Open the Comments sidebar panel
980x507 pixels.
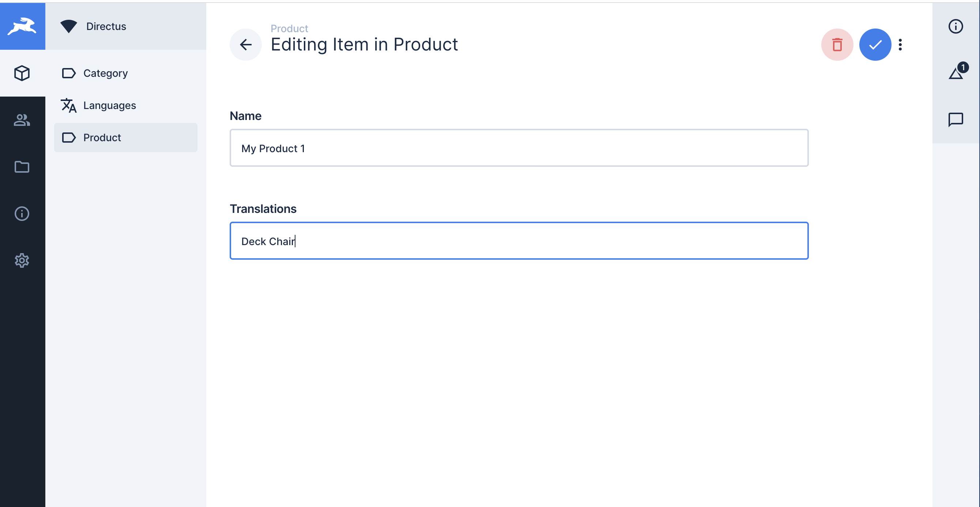pos(955,120)
